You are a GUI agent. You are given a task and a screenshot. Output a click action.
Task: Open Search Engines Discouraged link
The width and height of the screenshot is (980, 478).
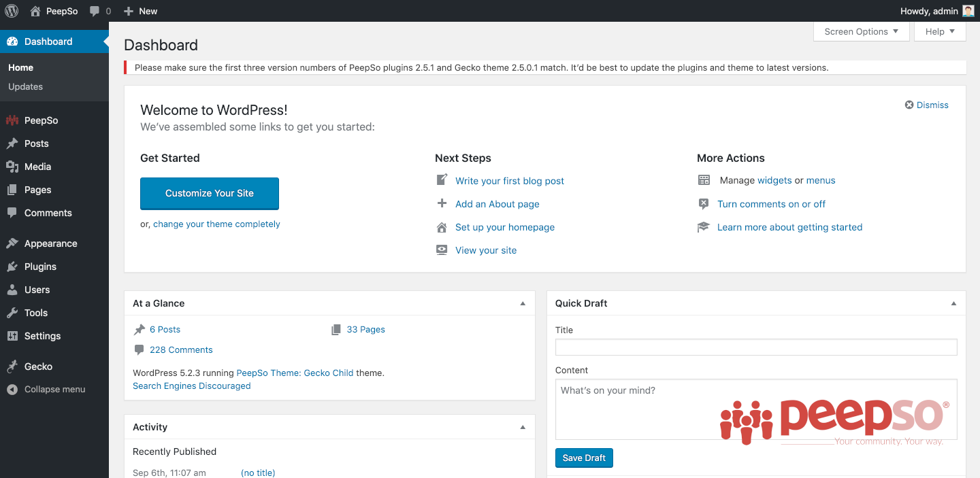pyautogui.click(x=191, y=386)
